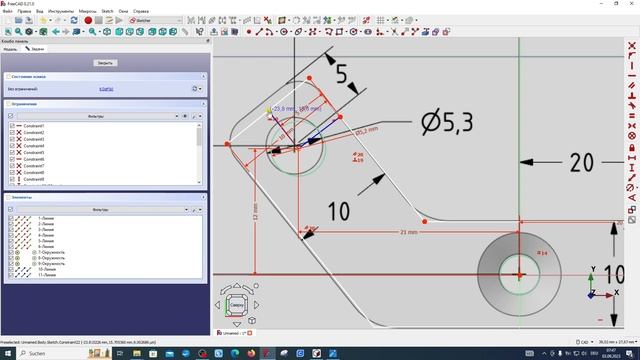Uncheck the 1-Линия element checkbox
The height and width of the screenshot is (360, 640).
pyautogui.click(x=11, y=218)
